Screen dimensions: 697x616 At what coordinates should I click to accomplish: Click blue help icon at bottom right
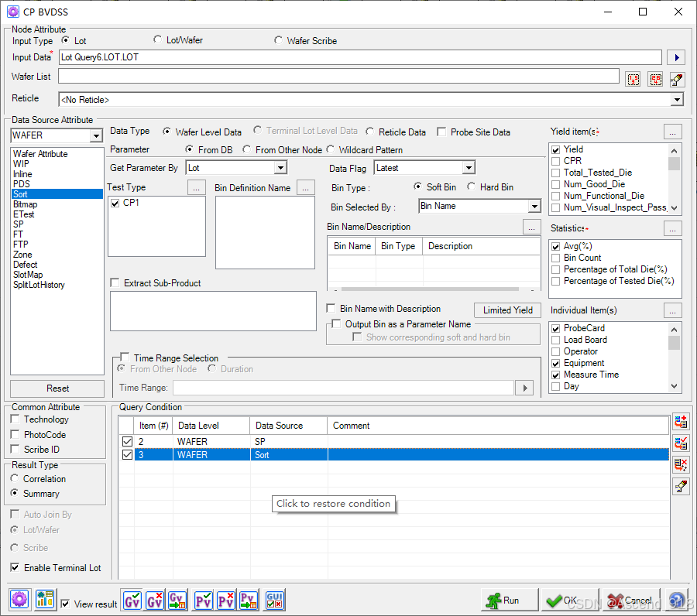[677, 601]
